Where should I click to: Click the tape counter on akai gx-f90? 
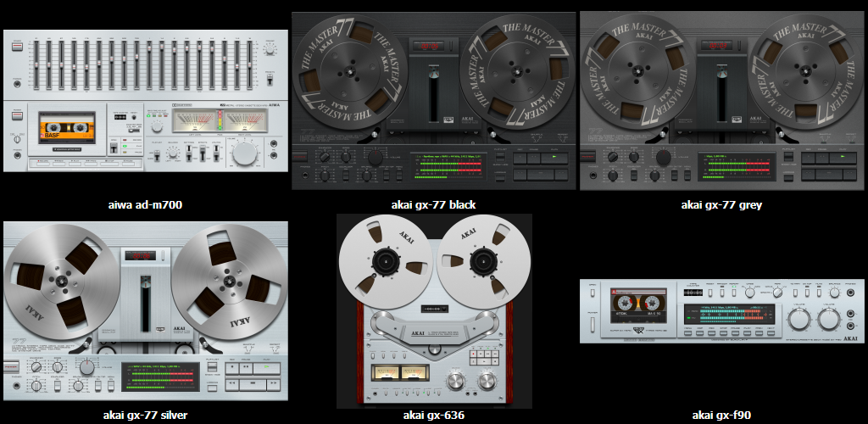[693, 293]
